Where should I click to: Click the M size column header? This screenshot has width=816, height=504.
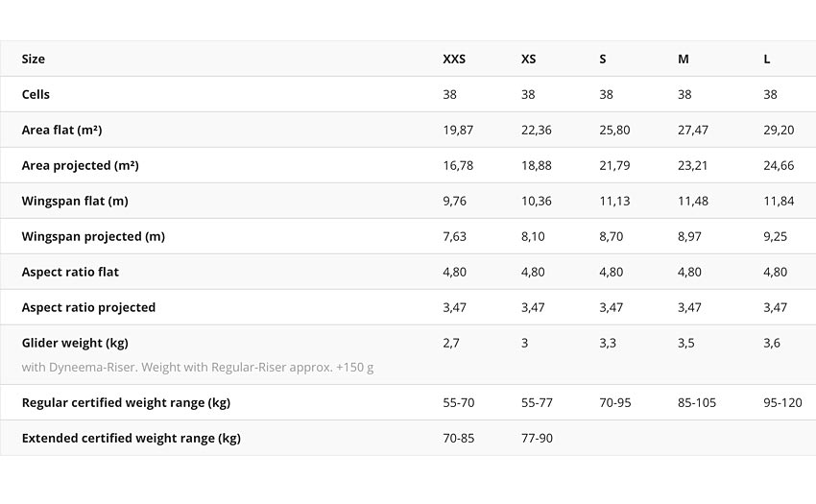[684, 59]
